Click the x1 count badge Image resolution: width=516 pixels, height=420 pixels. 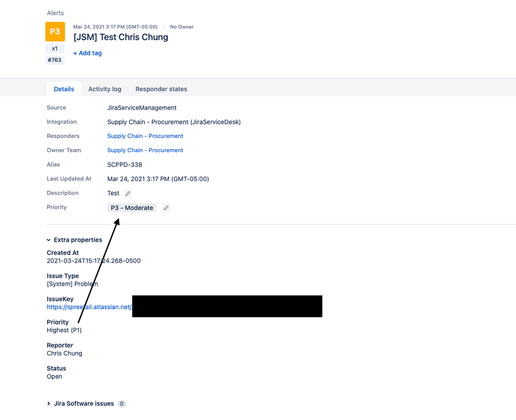[55, 49]
